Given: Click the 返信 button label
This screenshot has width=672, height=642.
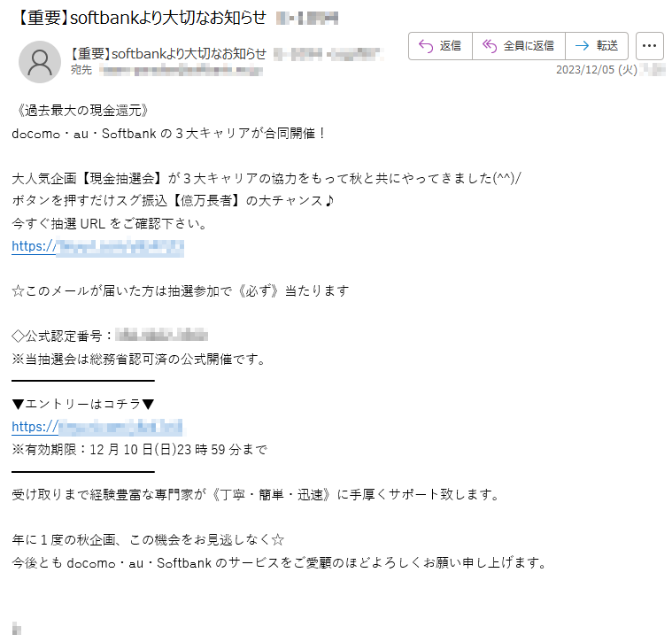Looking at the screenshot, I should [x=450, y=46].
